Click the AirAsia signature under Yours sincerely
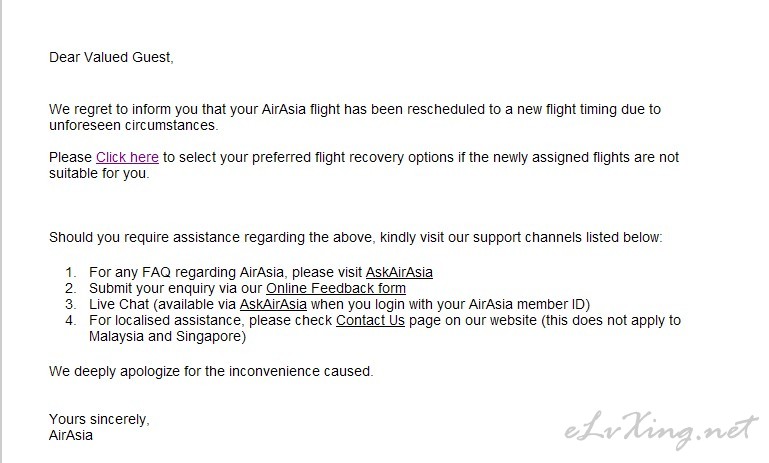The height and width of the screenshot is (463, 769). click(x=71, y=436)
